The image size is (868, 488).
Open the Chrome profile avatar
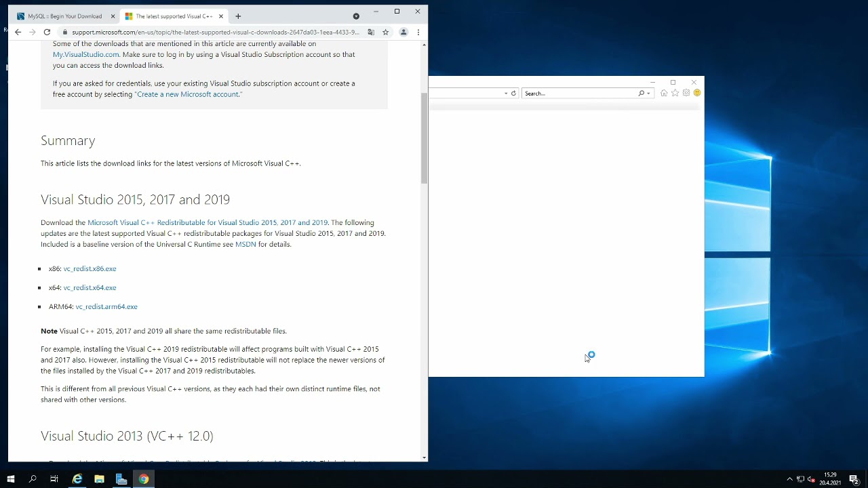pos(403,32)
